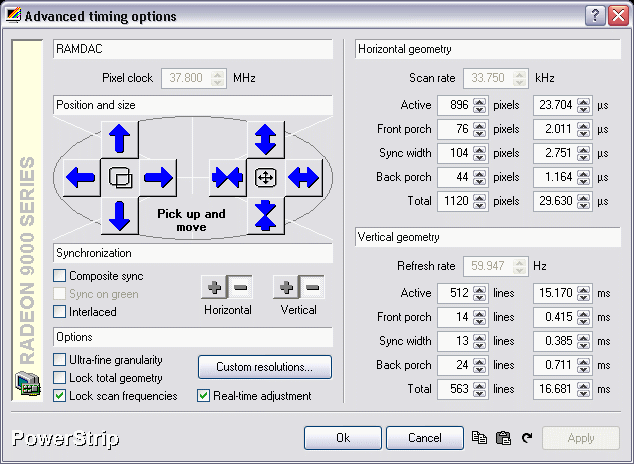Set horizontal sync polarity to positive
The image size is (634, 464).
(x=213, y=288)
